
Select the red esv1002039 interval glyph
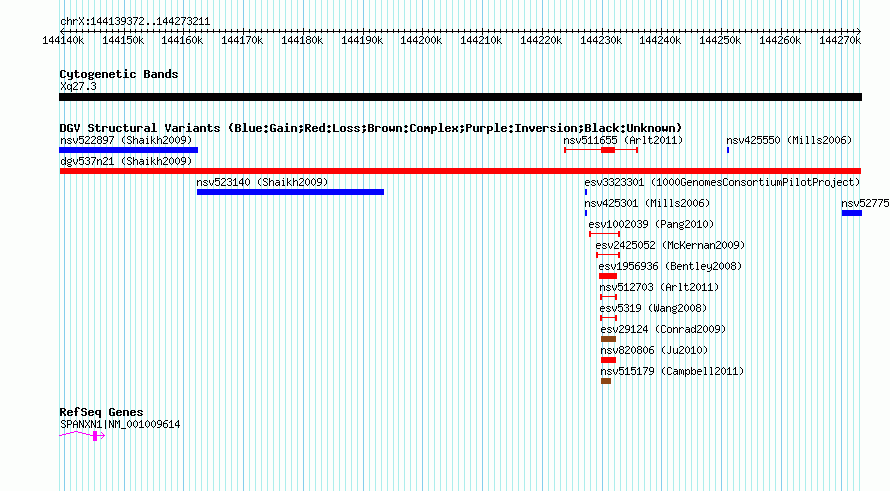pos(604,234)
